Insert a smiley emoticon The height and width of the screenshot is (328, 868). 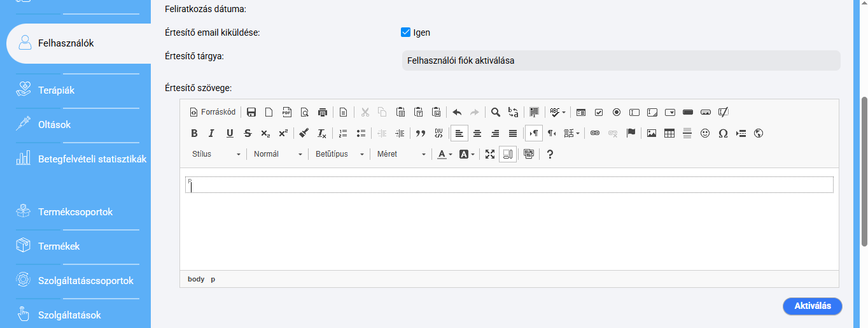[705, 133]
